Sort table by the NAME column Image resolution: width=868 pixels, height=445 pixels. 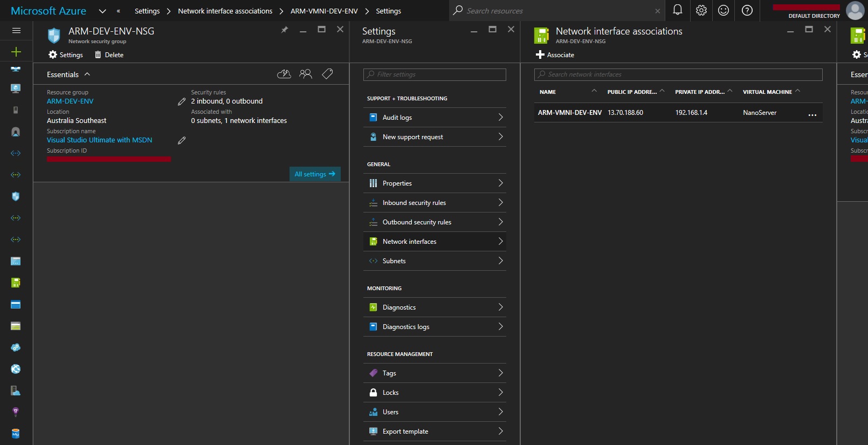click(x=569, y=92)
